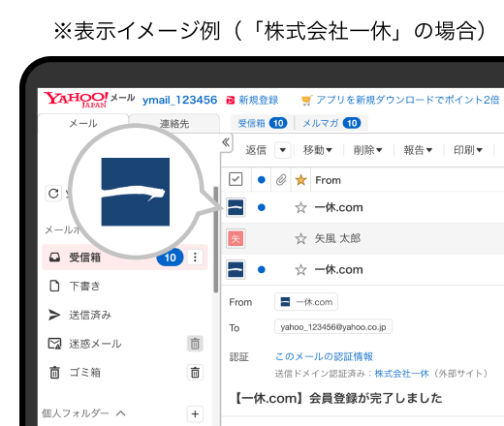Switch to the メール tab
The height and width of the screenshot is (426, 504).
pos(83,123)
